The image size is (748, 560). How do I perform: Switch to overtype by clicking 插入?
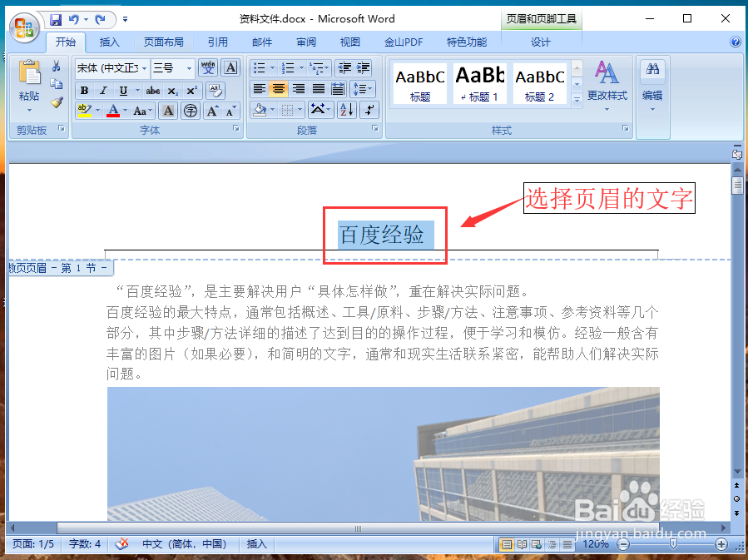pyautogui.click(x=255, y=543)
